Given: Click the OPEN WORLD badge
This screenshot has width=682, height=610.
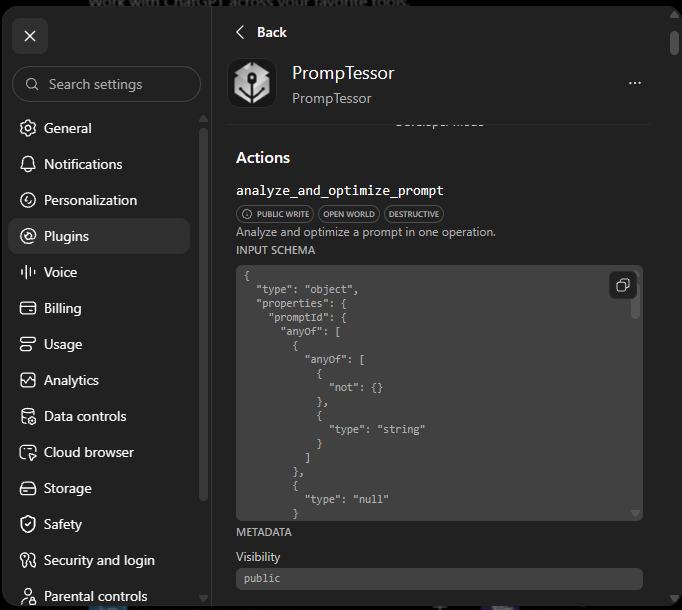Looking at the screenshot, I should coord(349,214).
